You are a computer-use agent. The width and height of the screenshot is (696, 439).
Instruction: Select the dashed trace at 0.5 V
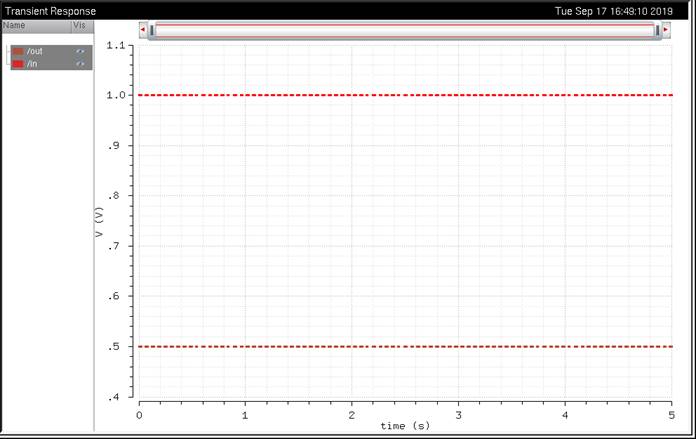400,346
